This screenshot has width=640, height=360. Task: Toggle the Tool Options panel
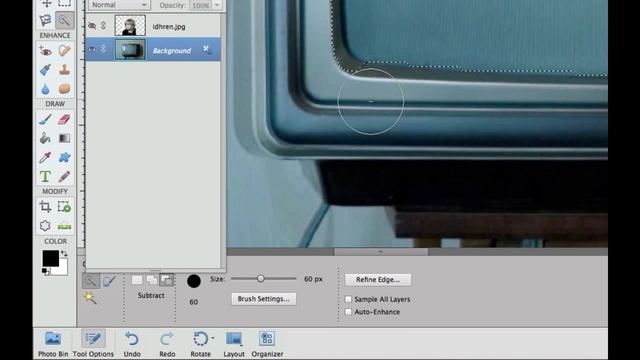93,344
